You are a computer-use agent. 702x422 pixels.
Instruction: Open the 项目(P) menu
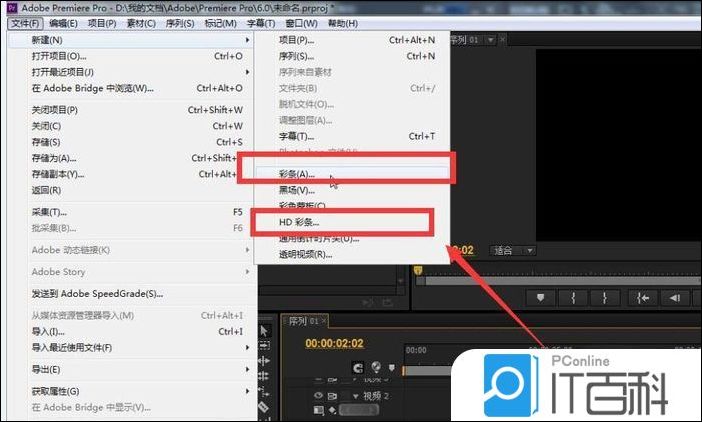[x=102, y=23]
